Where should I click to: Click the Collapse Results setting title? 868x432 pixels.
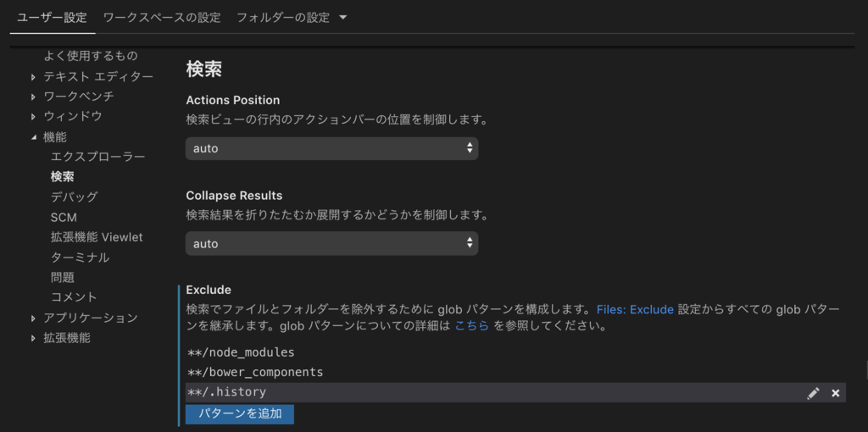[234, 196]
